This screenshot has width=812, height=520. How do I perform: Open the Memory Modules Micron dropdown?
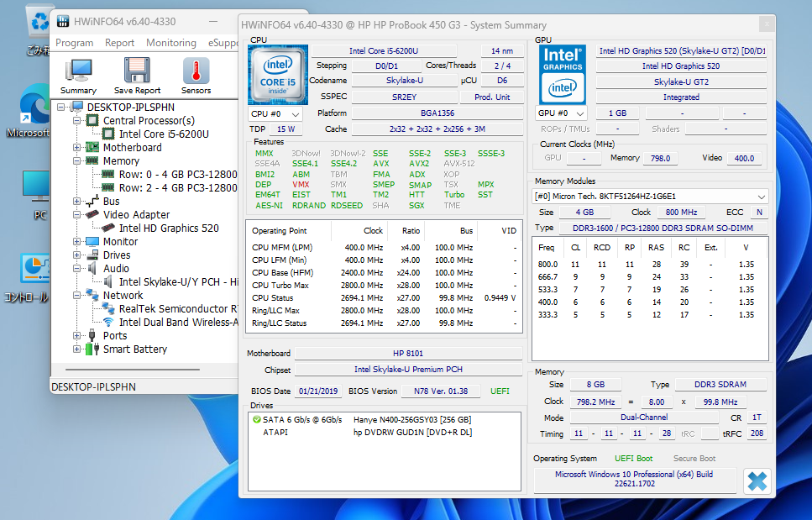tap(651, 196)
